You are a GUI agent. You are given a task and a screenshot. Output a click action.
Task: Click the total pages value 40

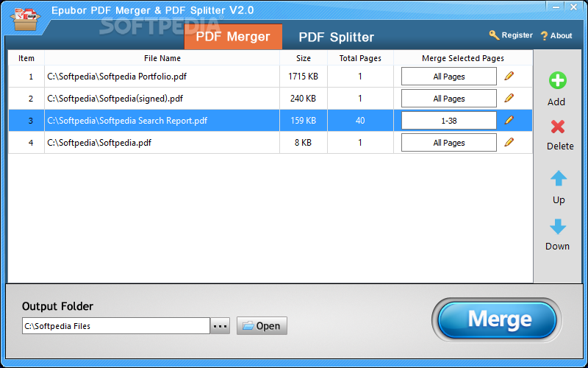pyautogui.click(x=360, y=121)
